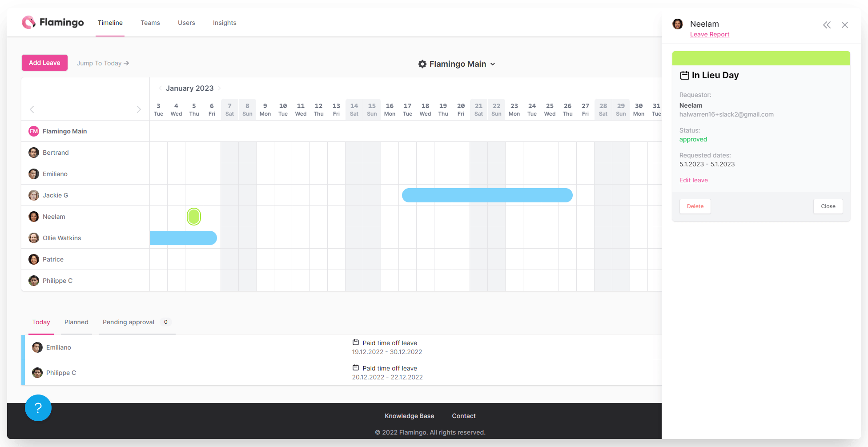The height and width of the screenshot is (447, 868).
Task: Click the 20.12.2022 - 22.12.2022 date range
Action: click(387, 377)
